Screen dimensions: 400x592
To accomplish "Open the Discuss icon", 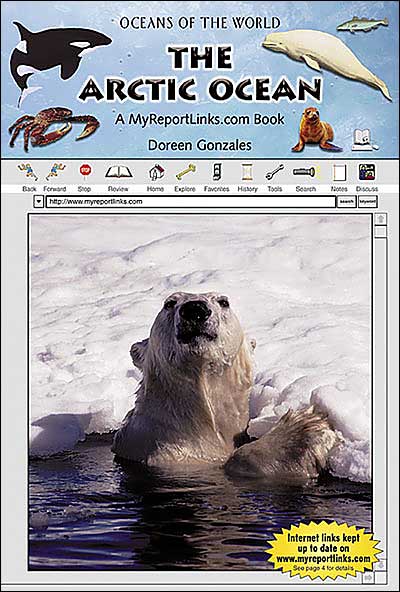I will (x=367, y=172).
